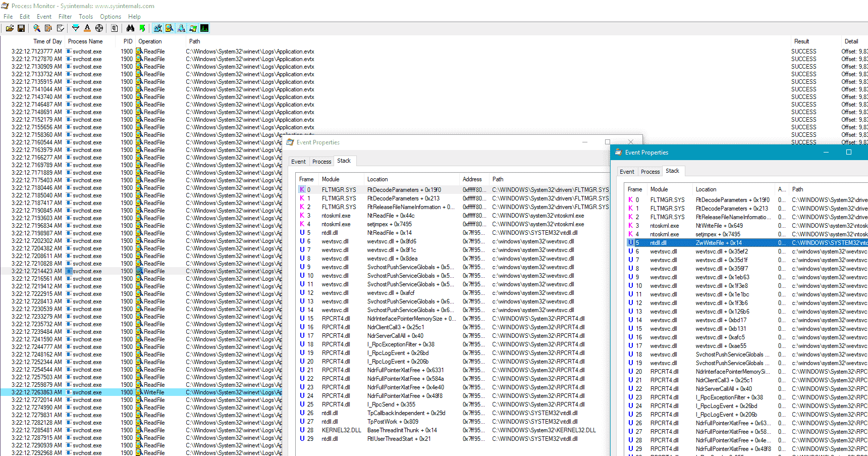Open the Filter menu

click(65, 17)
